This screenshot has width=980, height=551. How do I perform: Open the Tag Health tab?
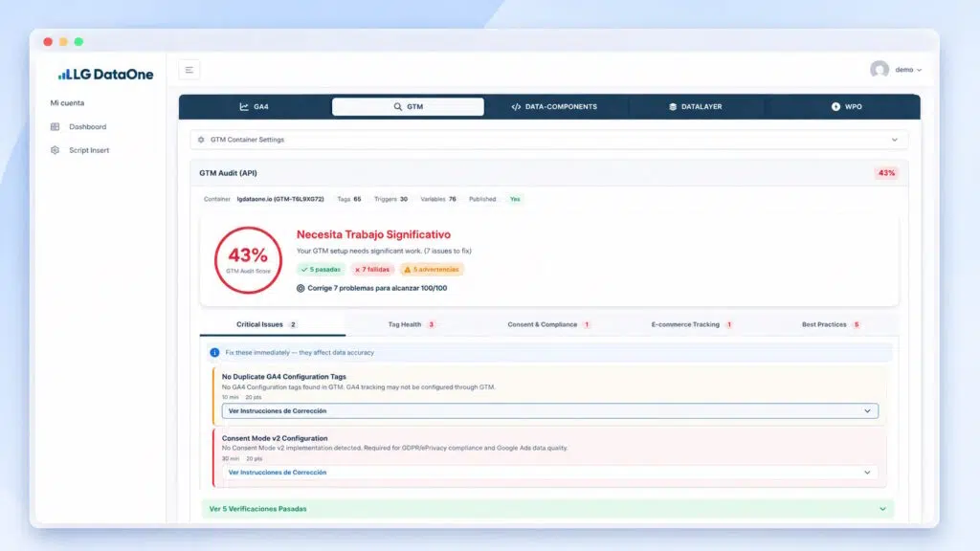[x=412, y=325]
